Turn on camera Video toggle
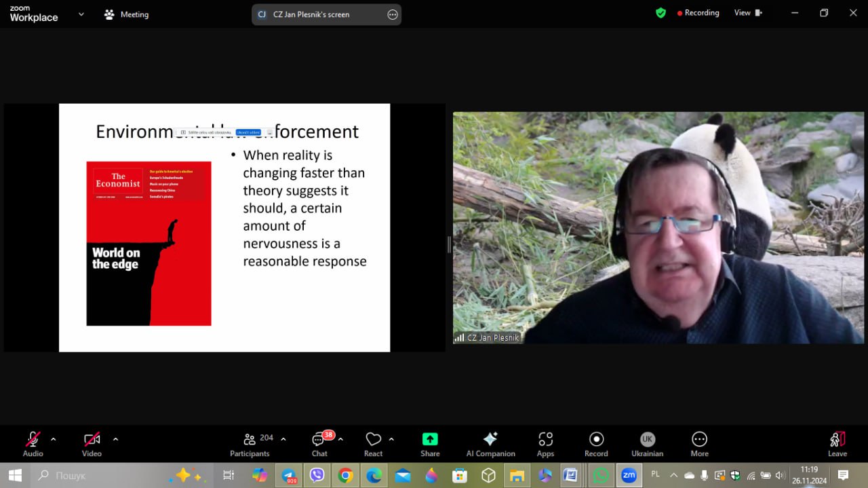 92,443
